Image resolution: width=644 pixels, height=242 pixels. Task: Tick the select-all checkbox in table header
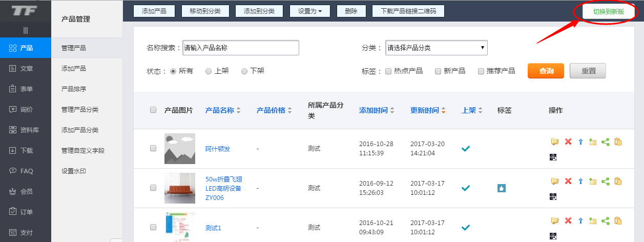[153, 110]
